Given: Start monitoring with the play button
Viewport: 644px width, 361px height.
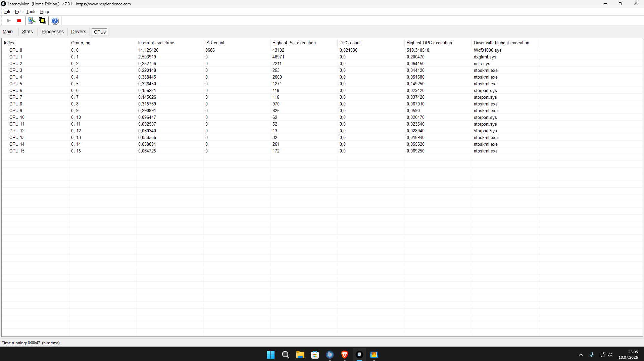Looking at the screenshot, I should (x=9, y=21).
